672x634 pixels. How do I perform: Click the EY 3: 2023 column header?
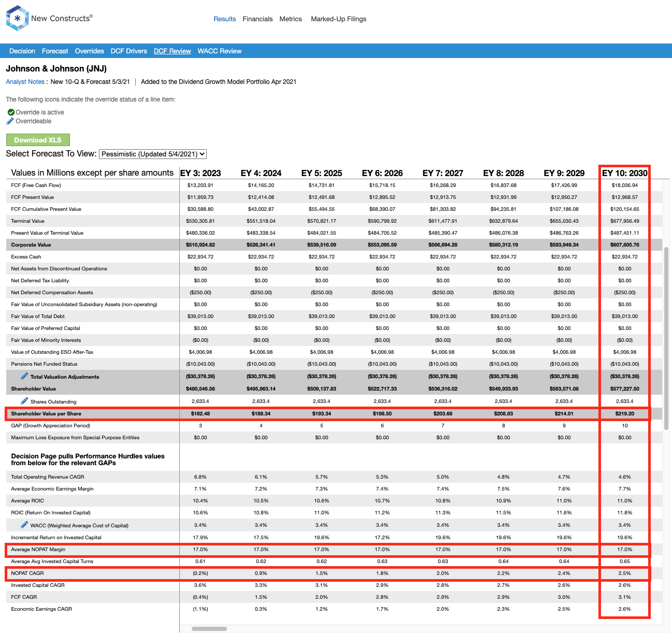tap(201, 173)
